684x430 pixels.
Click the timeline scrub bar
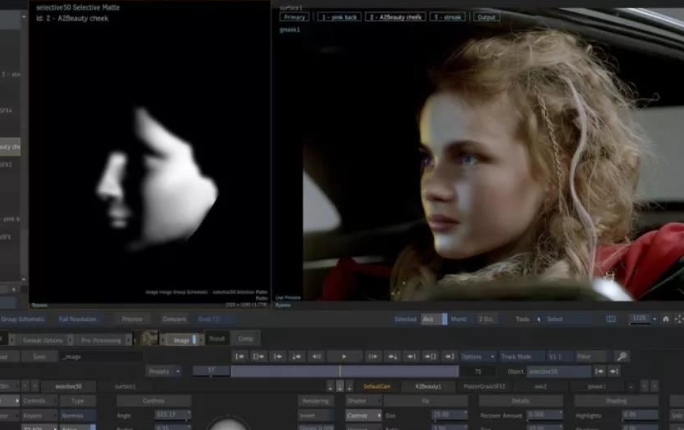(x=345, y=372)
